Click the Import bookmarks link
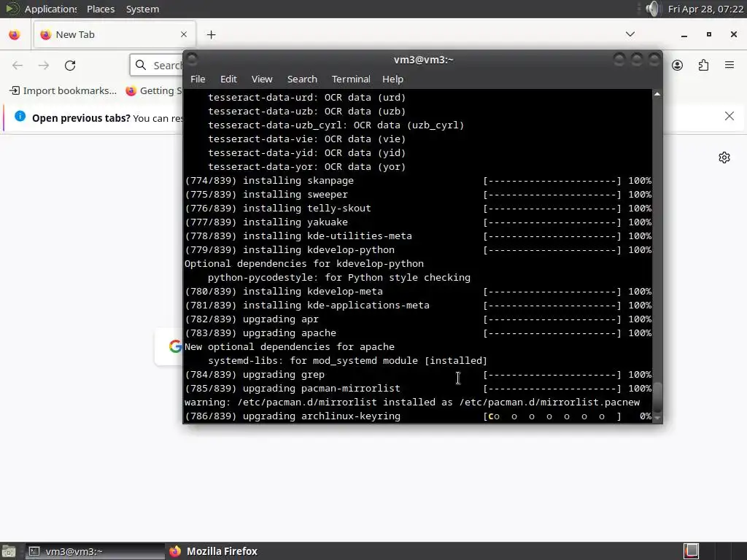 pos(63,90)
